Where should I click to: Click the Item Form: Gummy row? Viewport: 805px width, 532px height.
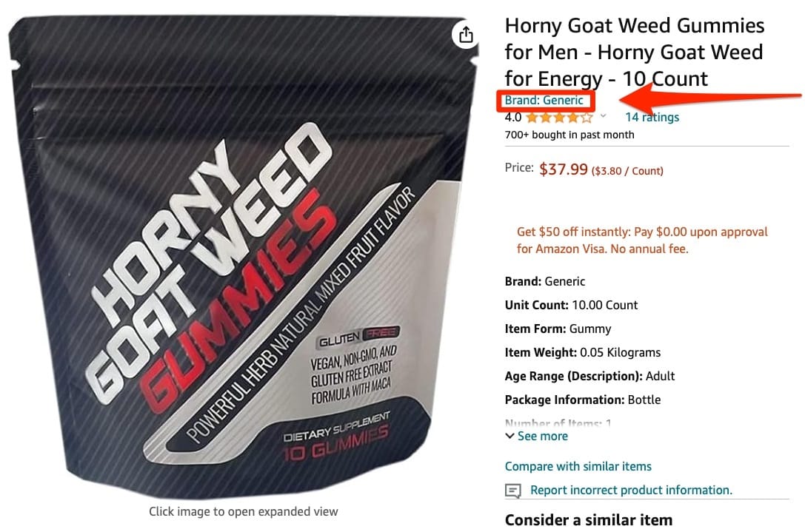(558, 329)
